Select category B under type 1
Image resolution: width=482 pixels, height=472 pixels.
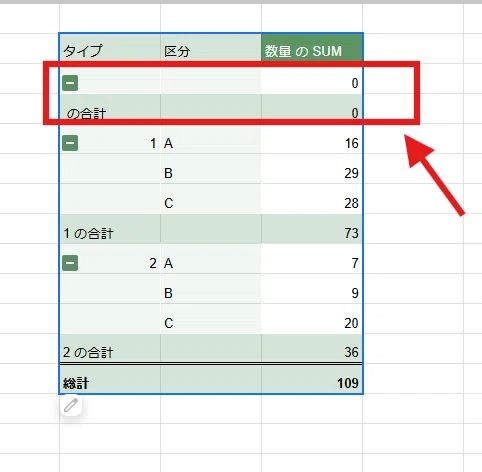point(211,169)
